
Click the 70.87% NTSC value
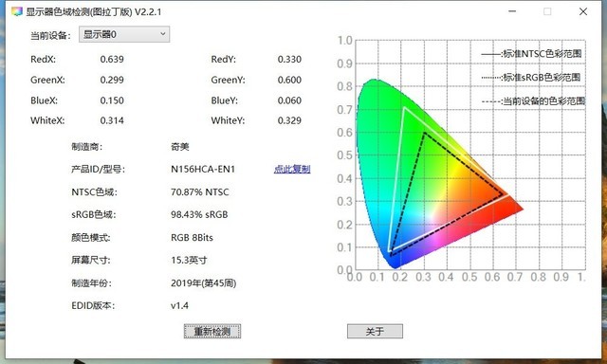(x=200, y=191)
